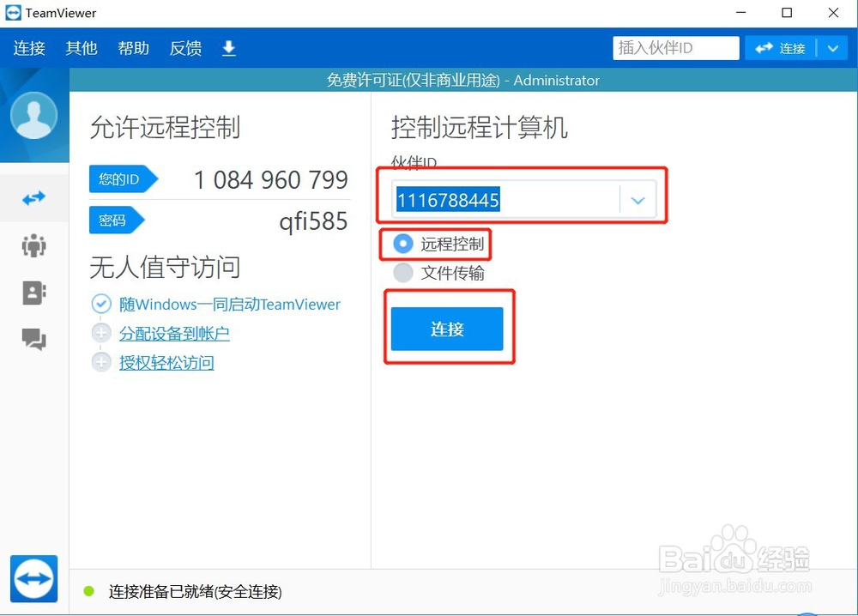Click the user avatar profile picture
Image resolution: width=858 pixels, height=616 pixels.
coord(34,114)
